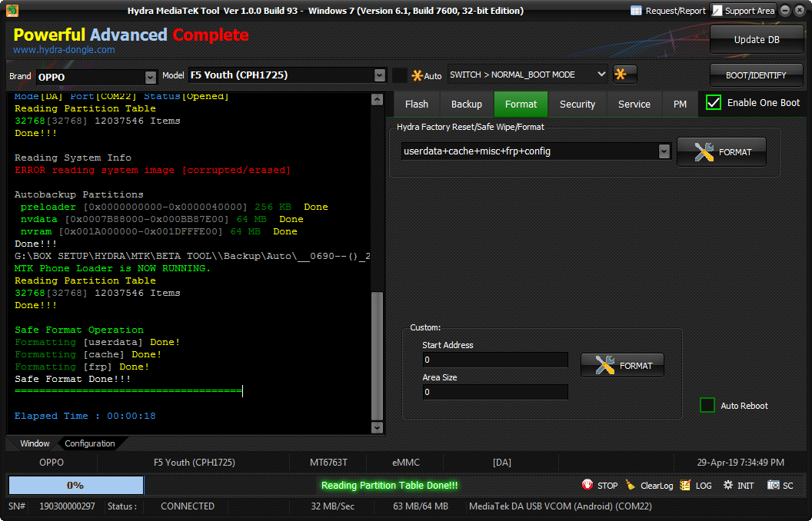Open Request/Report form icon
Screen dimensions: 812x521
tap(636, 10)
